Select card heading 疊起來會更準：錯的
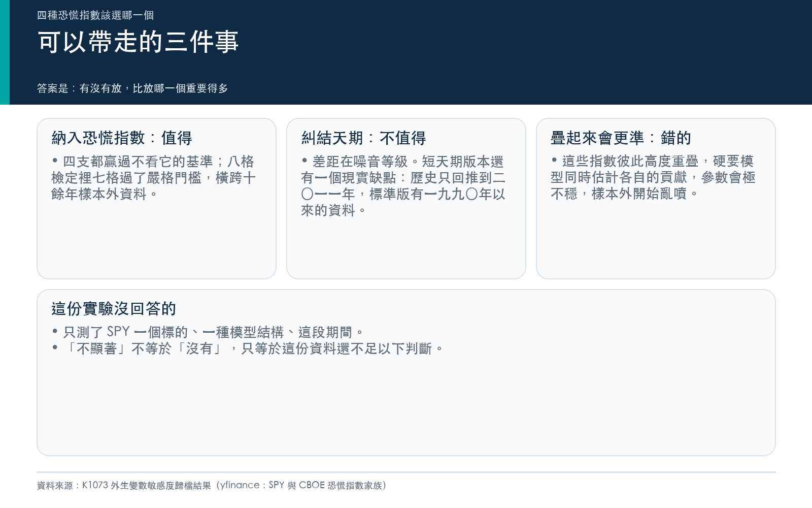Image resolution: width=812 pixels, height=508 pixels. [x=621, y=138]
